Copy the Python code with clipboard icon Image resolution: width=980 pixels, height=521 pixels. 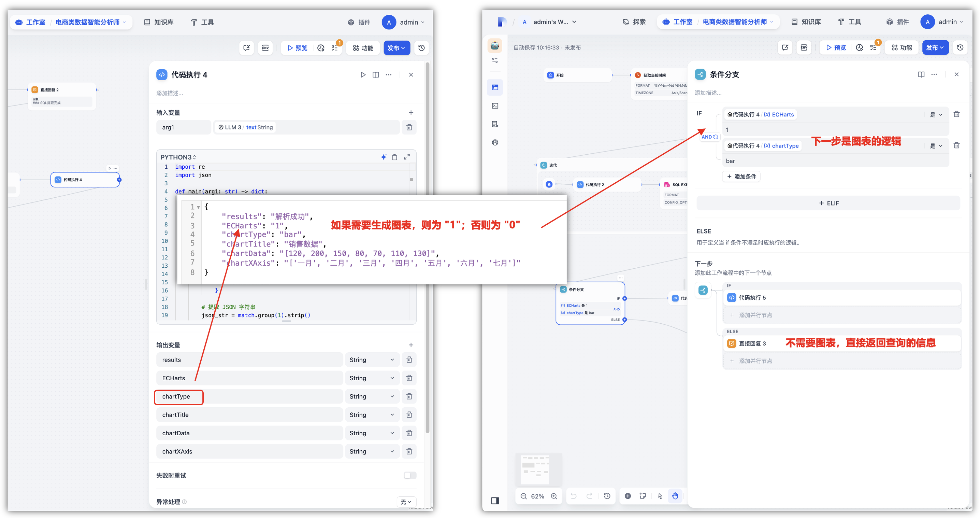tap(394, 157)
